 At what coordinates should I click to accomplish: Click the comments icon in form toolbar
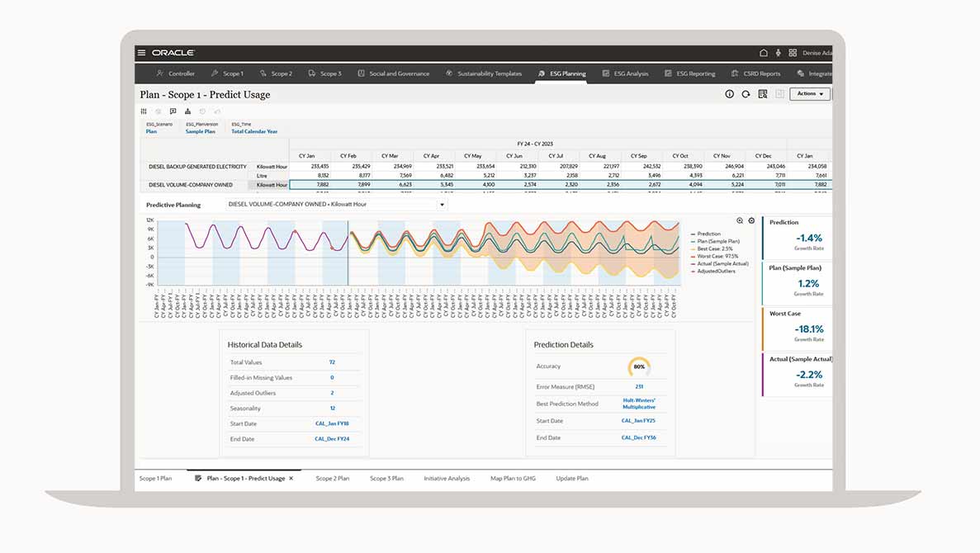[173, 111]
